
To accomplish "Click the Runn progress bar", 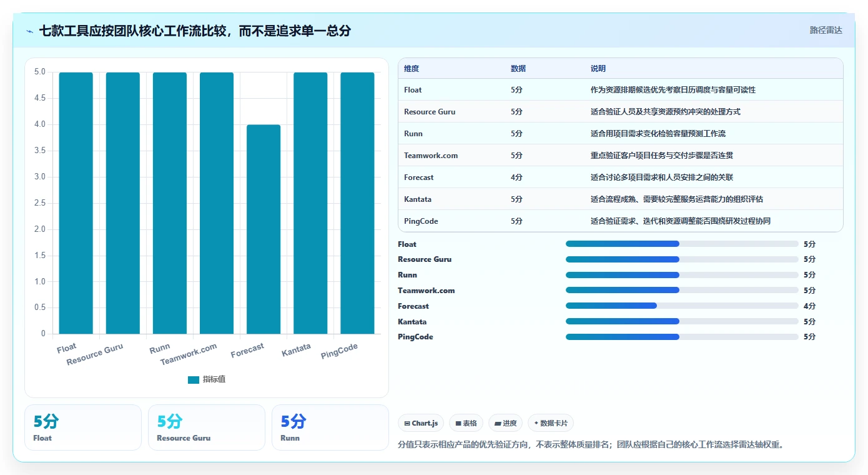I will [x=682, y=275].
